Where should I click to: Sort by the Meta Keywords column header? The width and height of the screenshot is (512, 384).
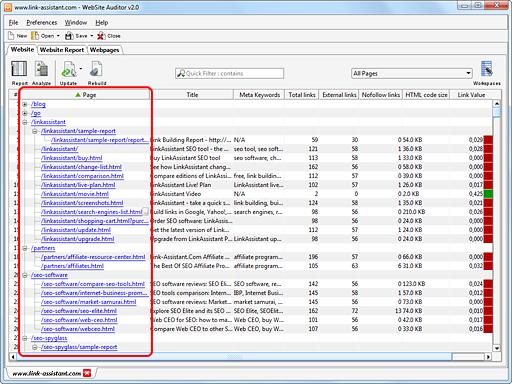coord(259,95)
